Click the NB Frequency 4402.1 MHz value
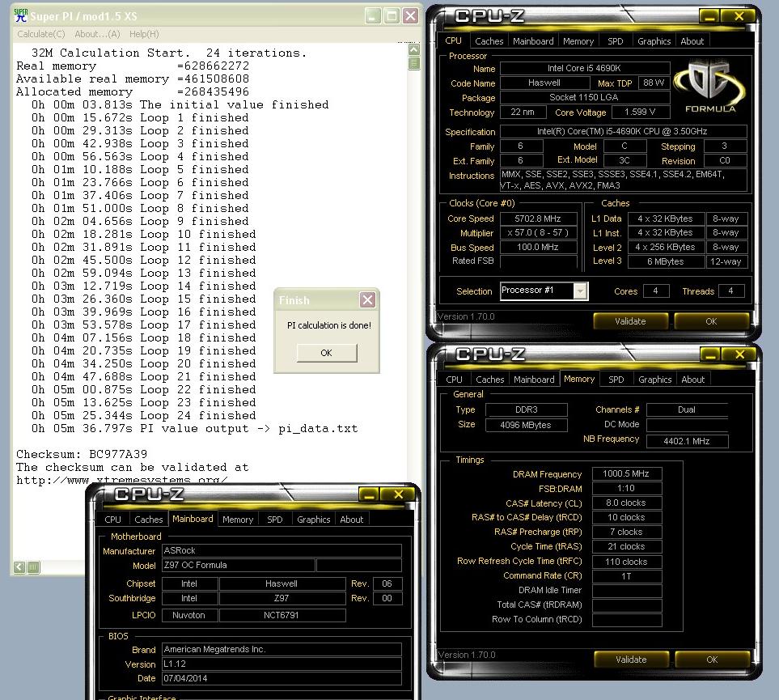 (x=687, y=441)
